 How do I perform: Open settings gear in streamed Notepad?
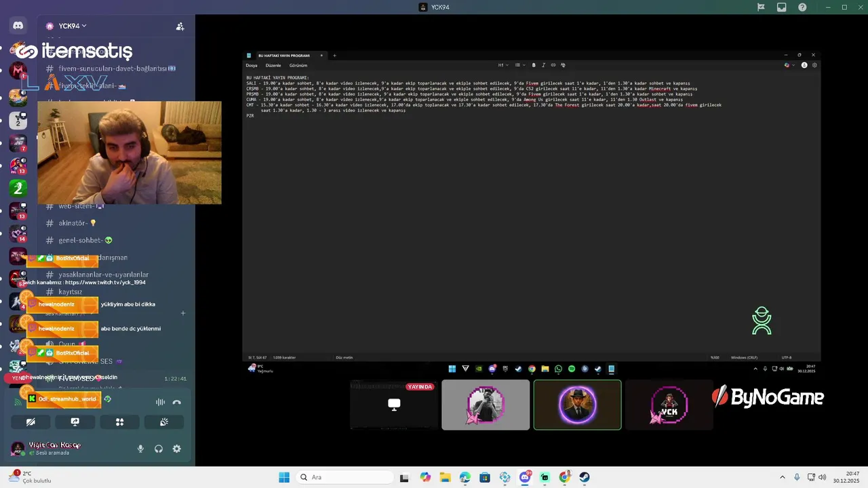[814, 65]
